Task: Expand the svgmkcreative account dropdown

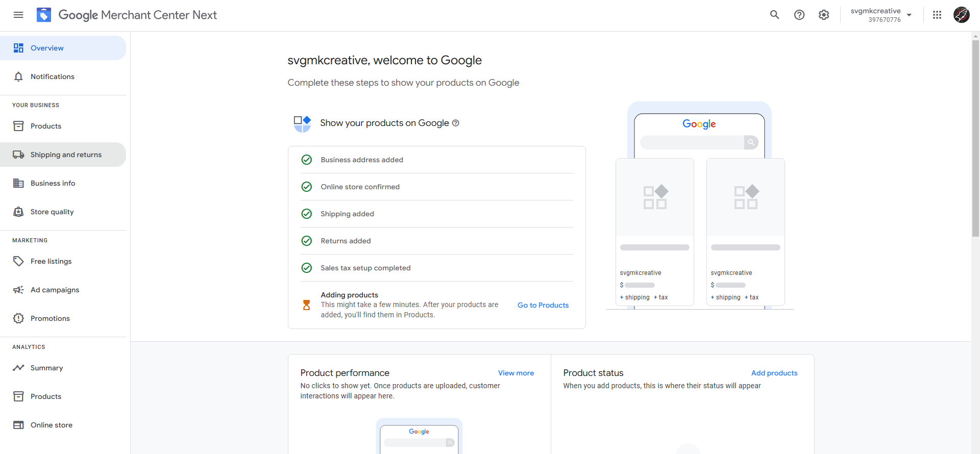Action: click(909, 15)
